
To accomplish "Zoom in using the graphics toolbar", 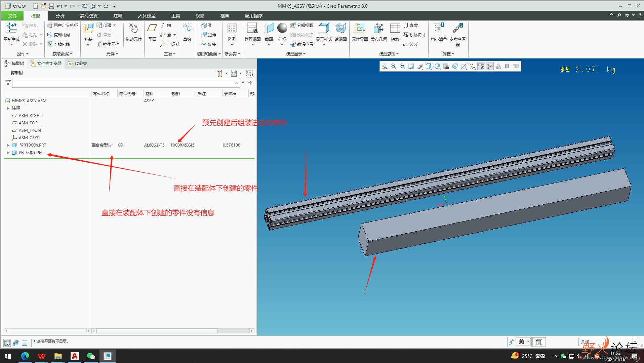I will (x=394, y=67).
